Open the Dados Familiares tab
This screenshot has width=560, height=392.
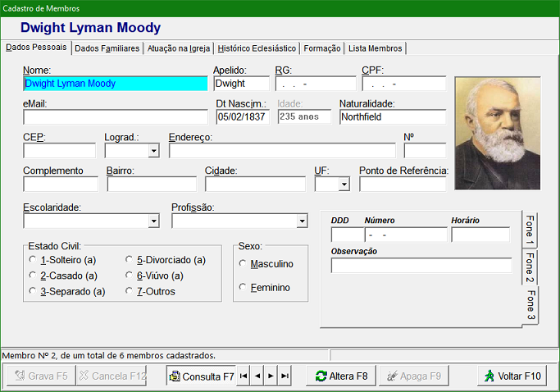(107, 48)
